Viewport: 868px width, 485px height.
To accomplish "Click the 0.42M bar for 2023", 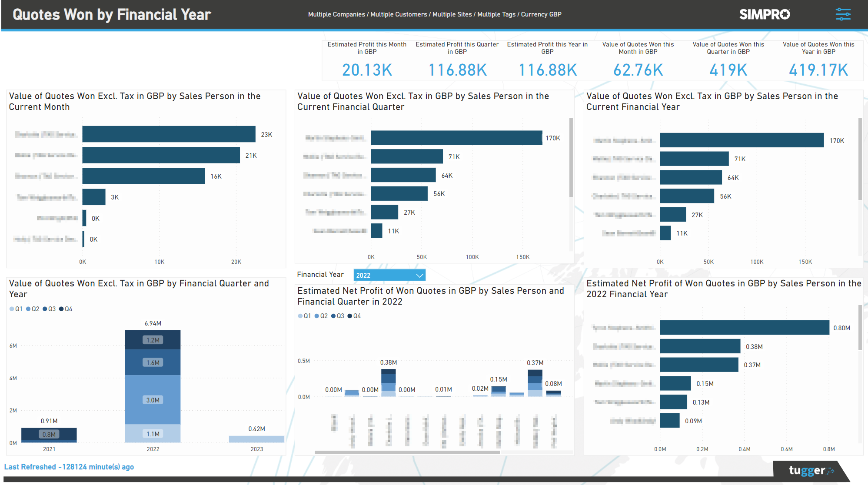I will pos(256,440).
